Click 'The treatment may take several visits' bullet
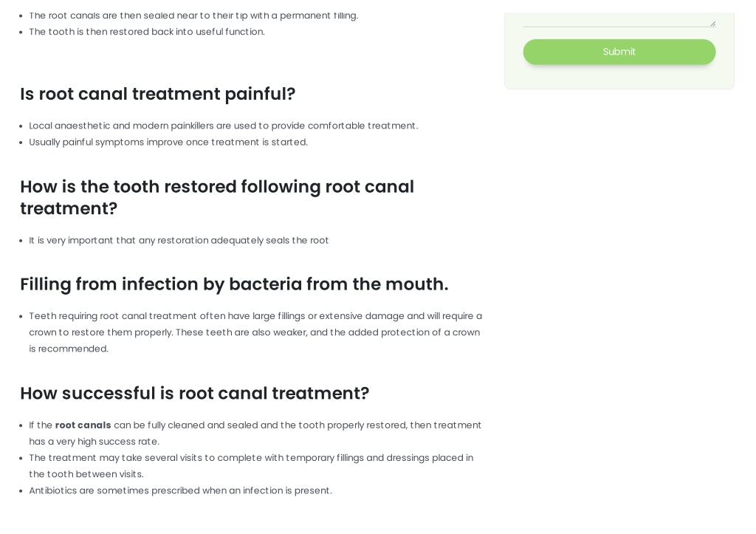 coord(251,465)
